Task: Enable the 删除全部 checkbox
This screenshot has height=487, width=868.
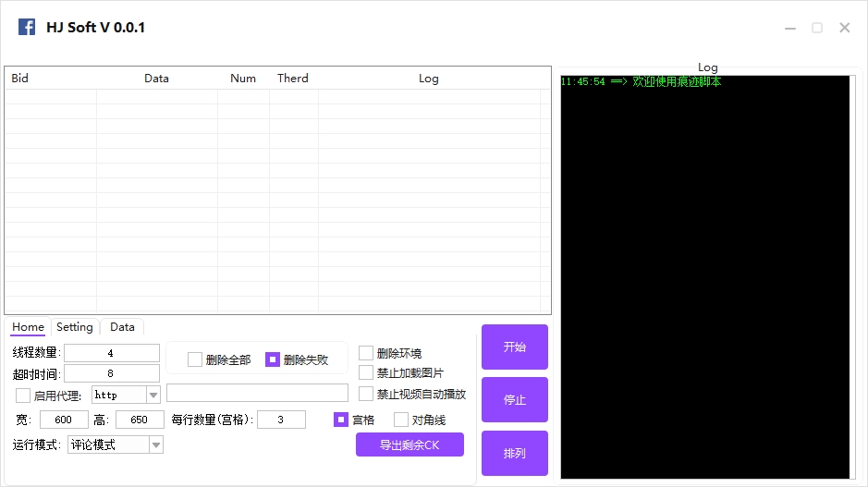Action: click(195, 359)
